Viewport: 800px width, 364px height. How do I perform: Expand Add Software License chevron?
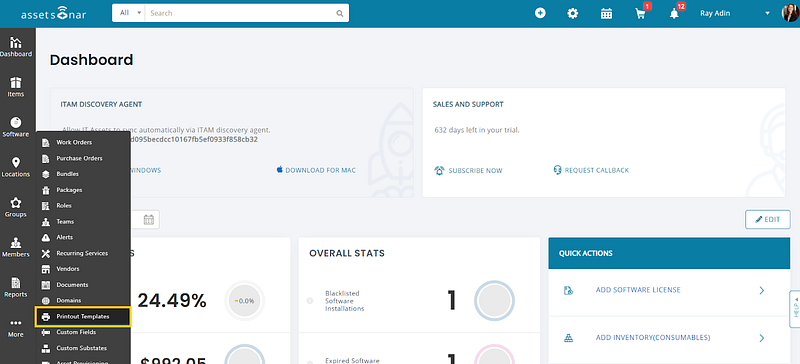(x=762, y=290)
